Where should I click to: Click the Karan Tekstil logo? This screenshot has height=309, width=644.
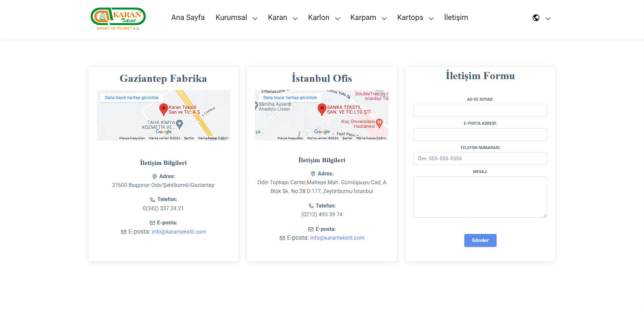click(118, 19)
